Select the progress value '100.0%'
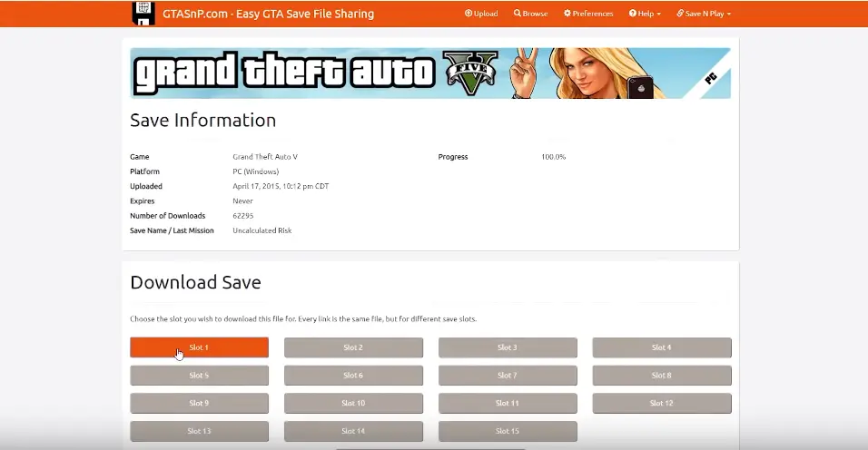The width and height of the screenshot is (868, 450). (554, 157)
